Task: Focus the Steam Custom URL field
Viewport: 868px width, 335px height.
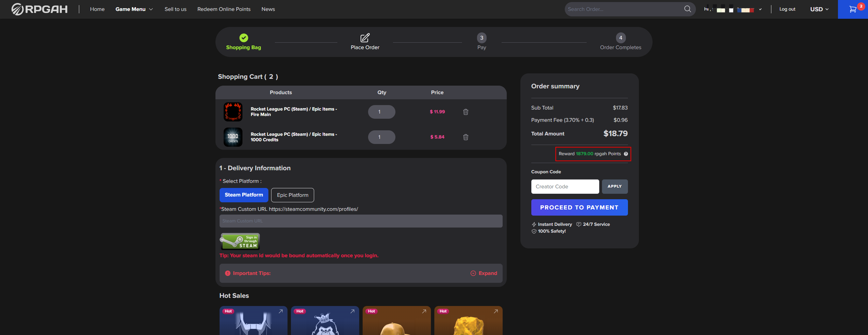Action: pos(361,221)
